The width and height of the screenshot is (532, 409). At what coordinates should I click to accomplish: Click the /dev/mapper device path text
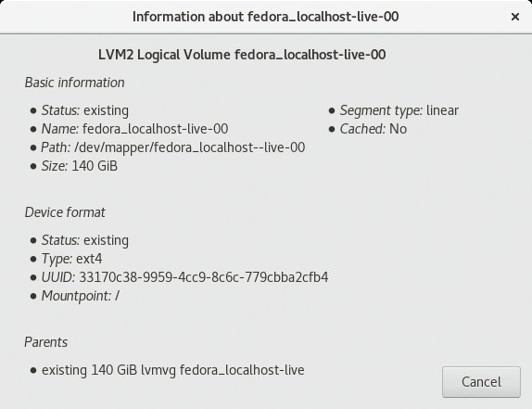tap(189, 147)
